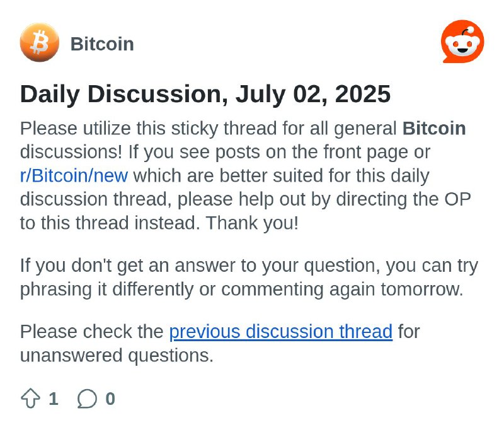Follow the r/Bitcoin/new link

click(x=74, y=175)
